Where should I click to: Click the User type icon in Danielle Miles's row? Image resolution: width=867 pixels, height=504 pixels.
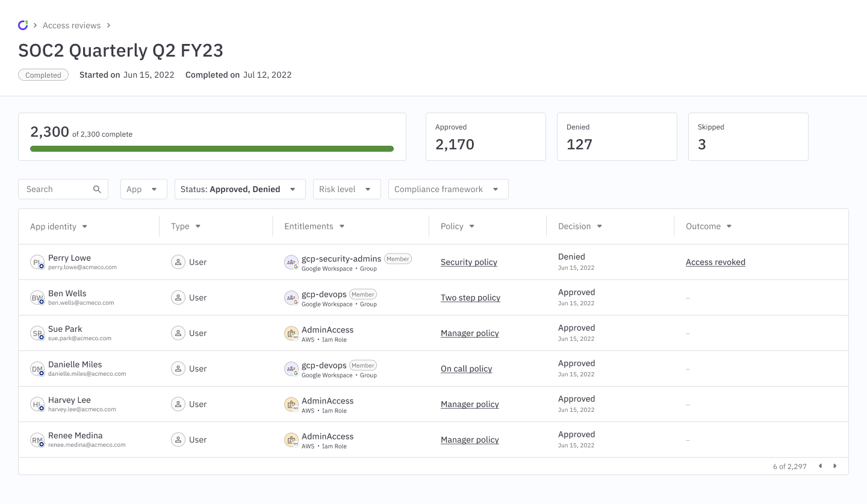[x=178, y=369]
